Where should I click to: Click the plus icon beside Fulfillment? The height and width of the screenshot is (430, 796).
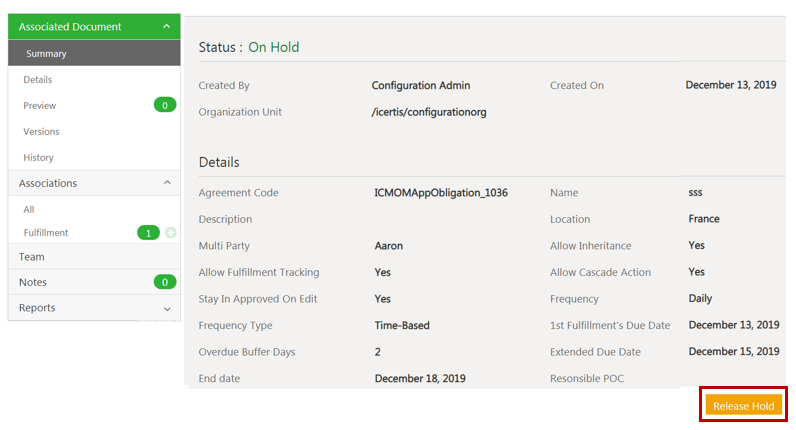(171, 233)
